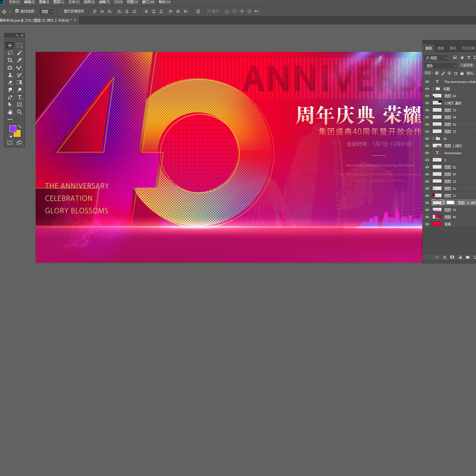Image resolution: width=476 pixels, height=476 pixels.
Task: Click Align top edges in options bar
Action: (95, 11)
